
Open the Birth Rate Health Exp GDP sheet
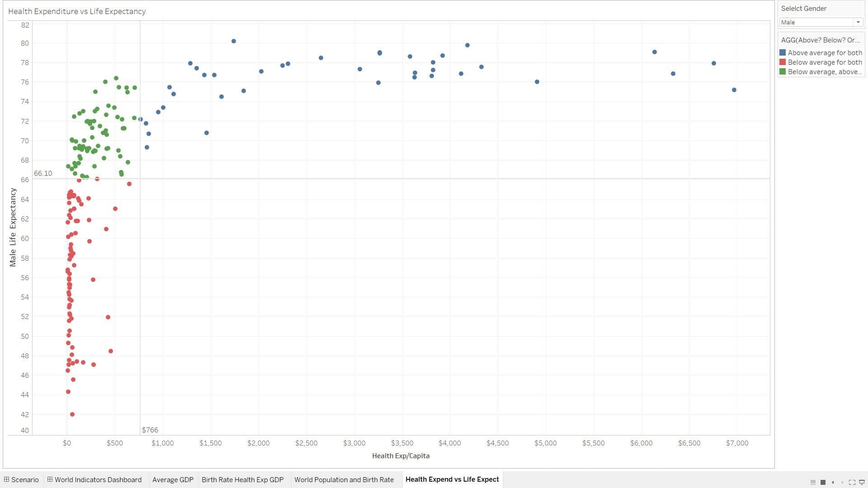243,479
